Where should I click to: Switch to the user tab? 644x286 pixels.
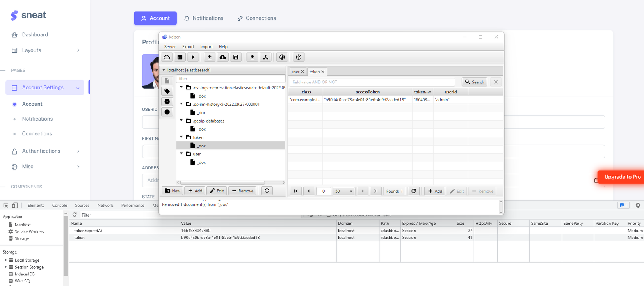[x=295, y=72]
